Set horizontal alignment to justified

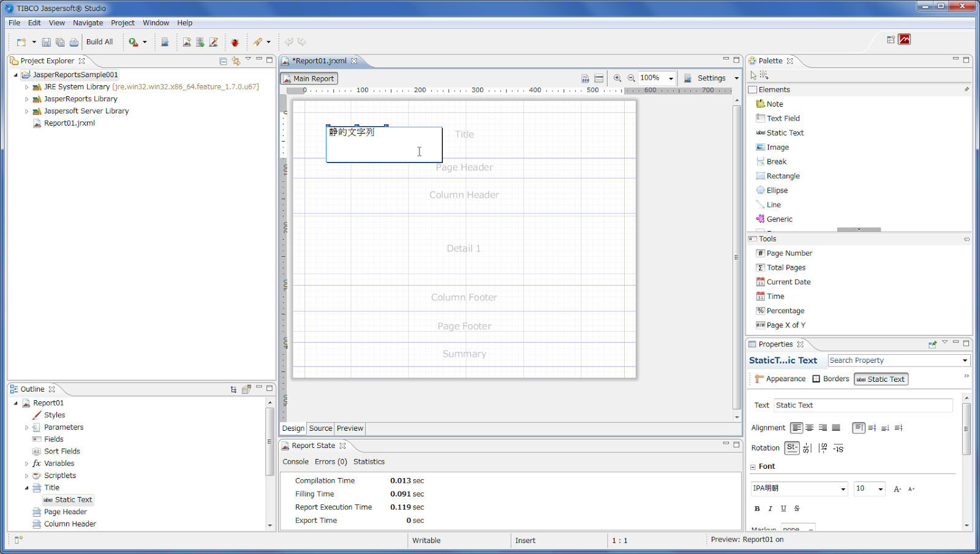coord(836,428)
